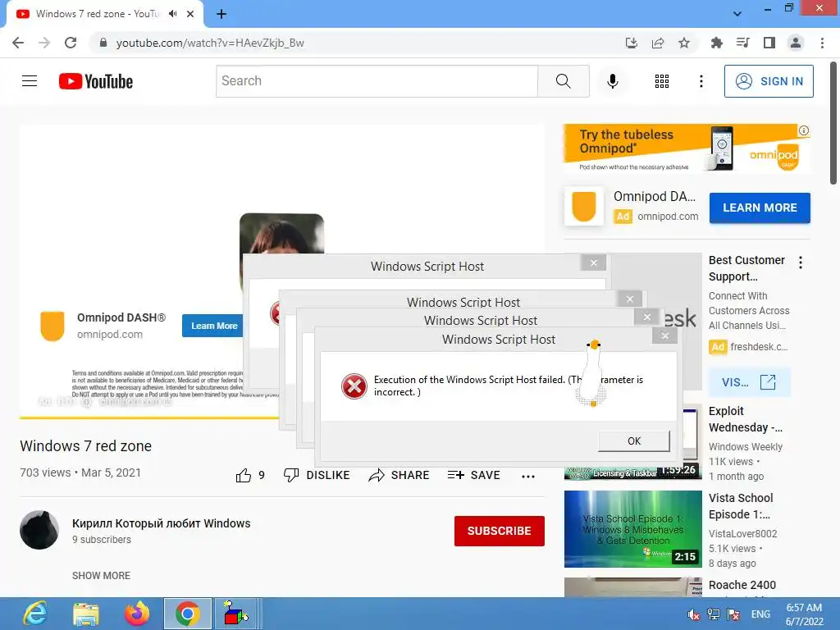Expand description with SHOW MORE
Screen dimensions: 840x630
coord(101,575)
